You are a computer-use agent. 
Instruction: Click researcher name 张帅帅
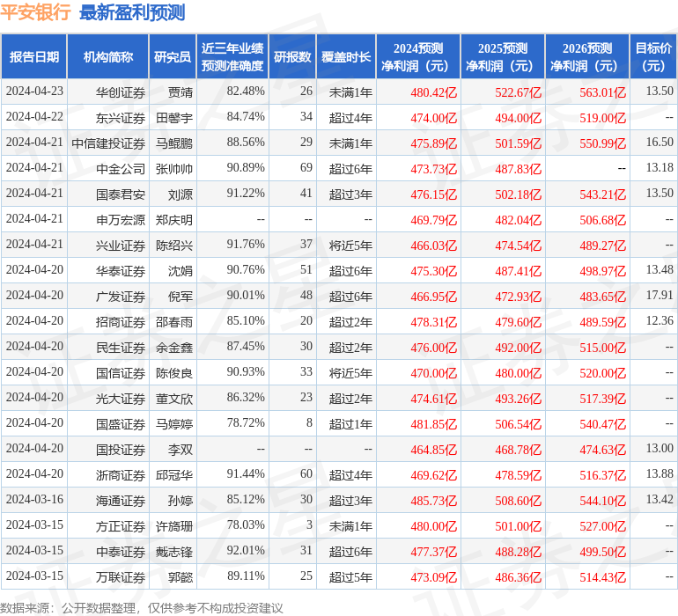[x=174, y=169]
